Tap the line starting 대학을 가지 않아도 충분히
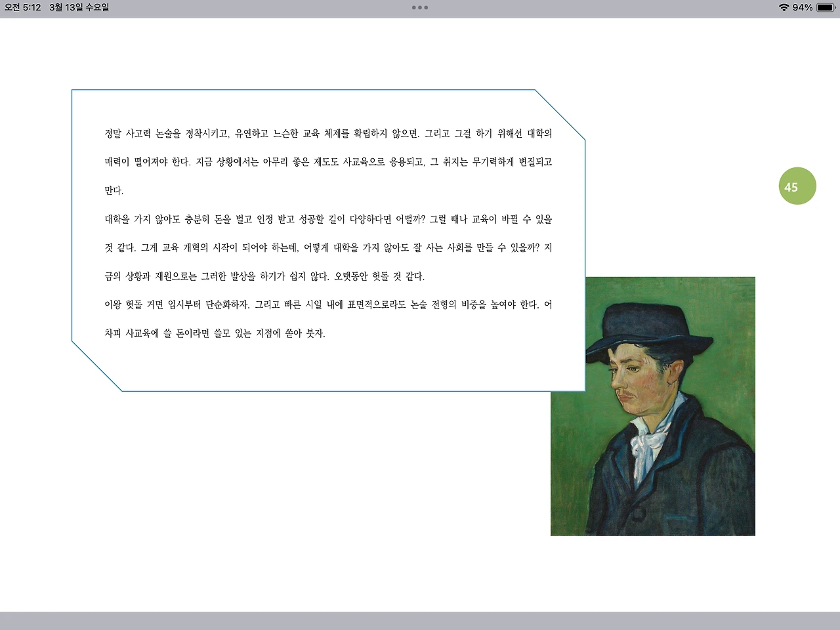This screenshot has height=630, width=840. pos(328,219)
